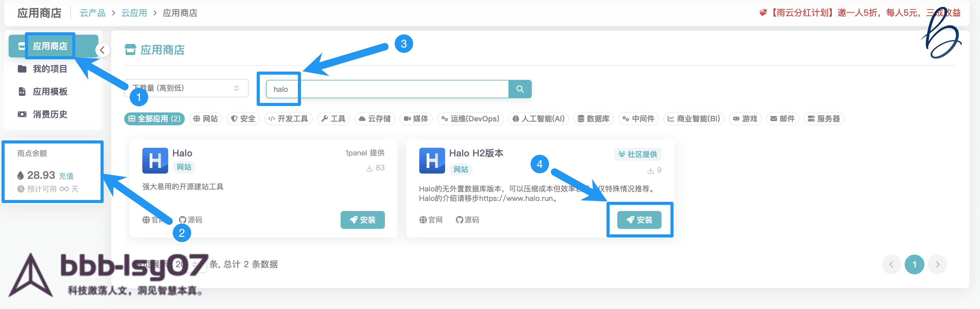Open 应用模板 in the sidebar

pos(49,92)
